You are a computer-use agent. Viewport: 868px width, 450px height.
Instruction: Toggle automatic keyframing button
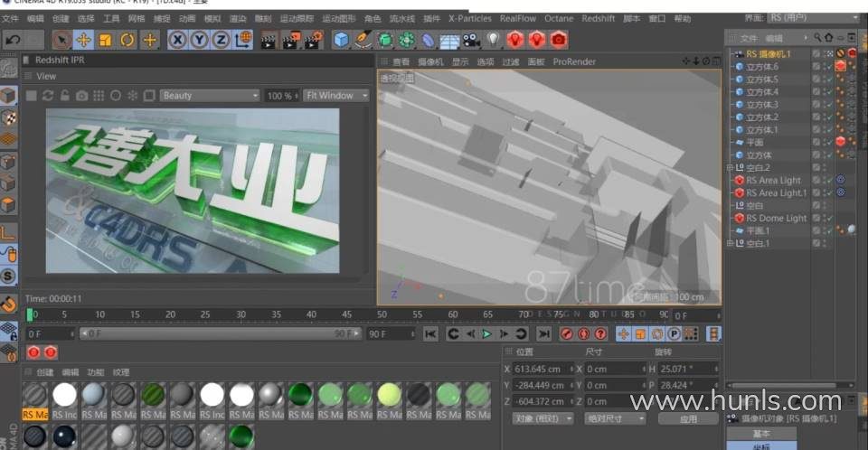pyautogui.click(x=583, y=333)
